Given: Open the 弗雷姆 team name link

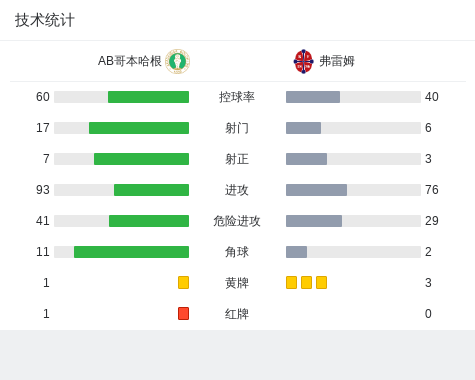Looking at the screenshot, I should pyautogui.click(x=337, y=61).
